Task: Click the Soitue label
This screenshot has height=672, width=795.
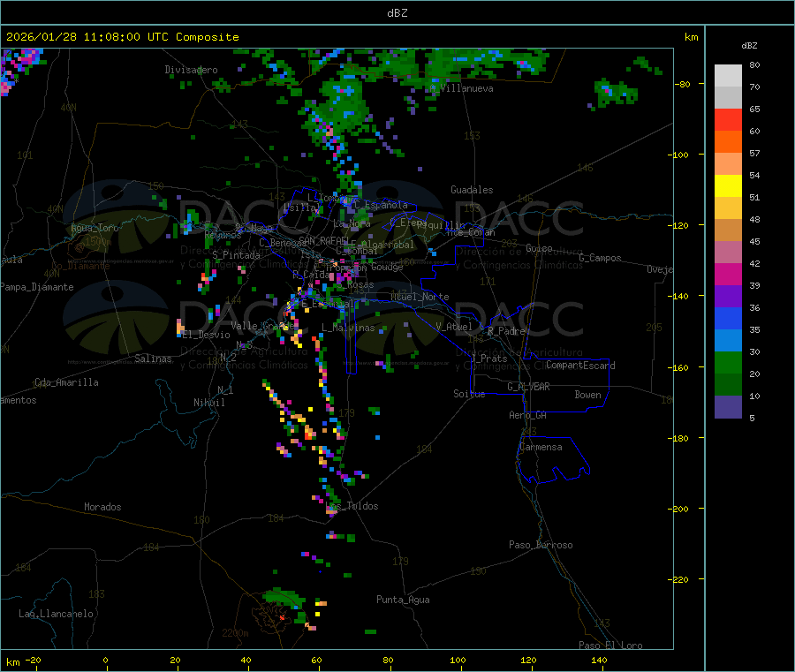Action: coord(469,394)
